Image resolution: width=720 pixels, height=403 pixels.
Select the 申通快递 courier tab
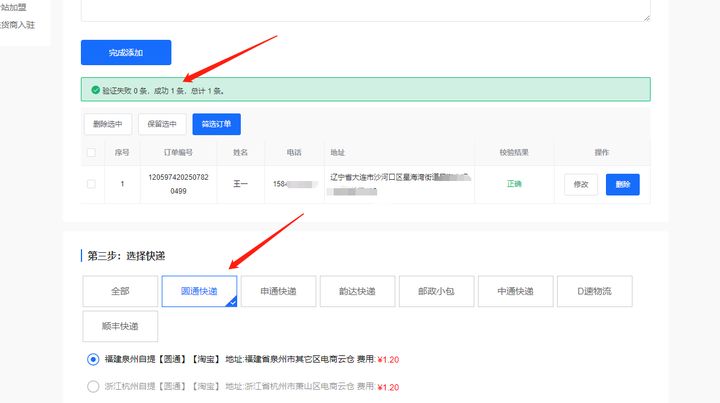pyautogui.click(x=278, y=291)
